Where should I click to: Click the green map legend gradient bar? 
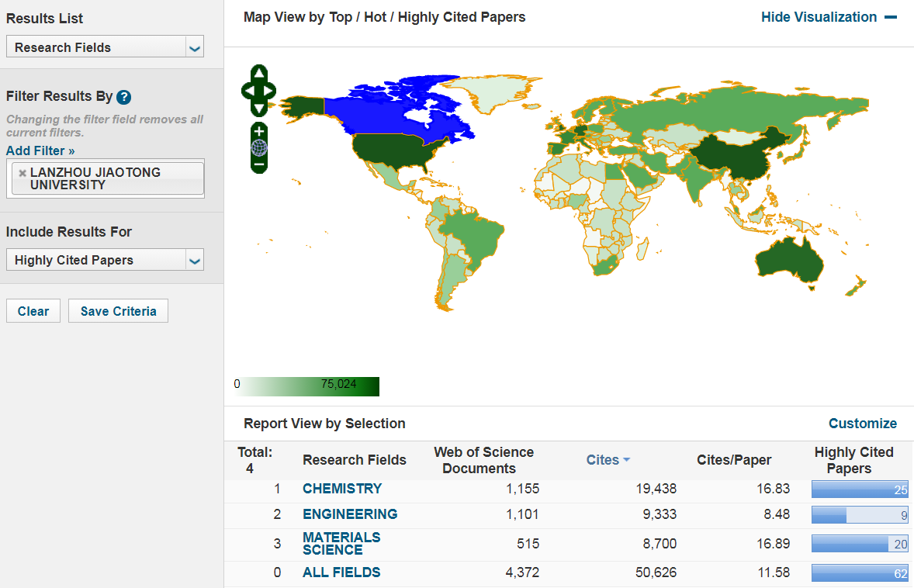tap(306, 386)
